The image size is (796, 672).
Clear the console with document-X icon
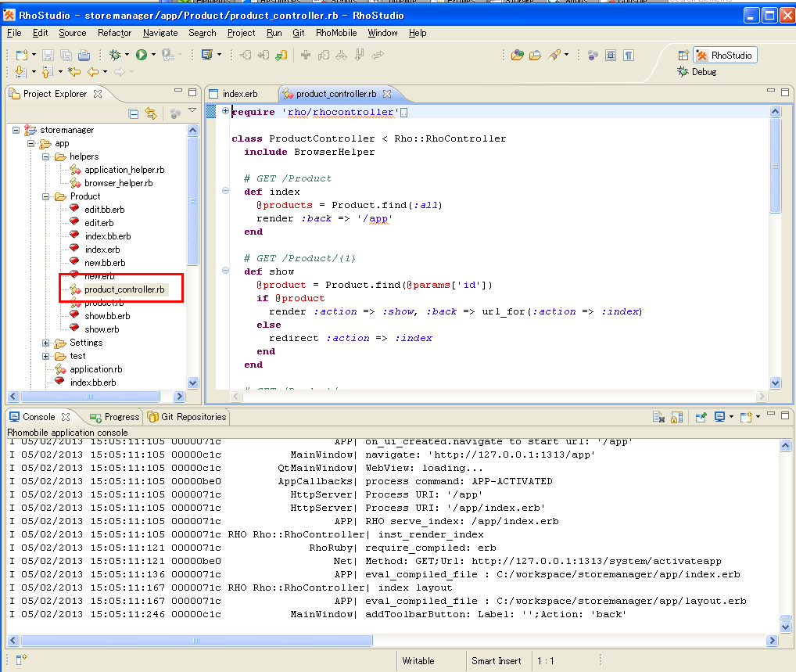[658, 418]
